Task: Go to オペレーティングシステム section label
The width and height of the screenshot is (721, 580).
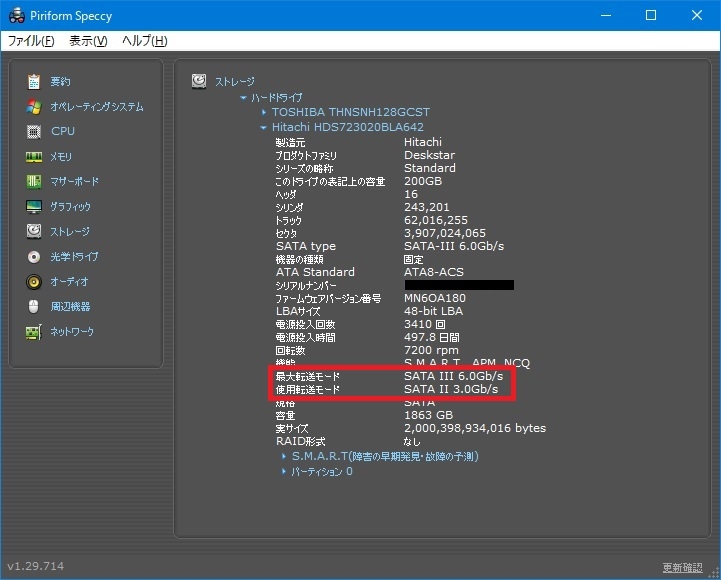Action: [x=97, y=107]
